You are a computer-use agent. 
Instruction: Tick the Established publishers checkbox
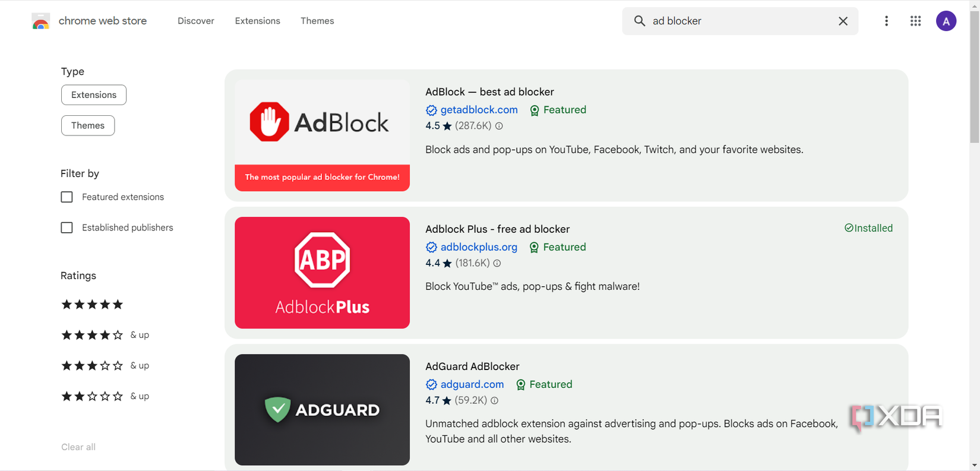click(x=67, y=228)
